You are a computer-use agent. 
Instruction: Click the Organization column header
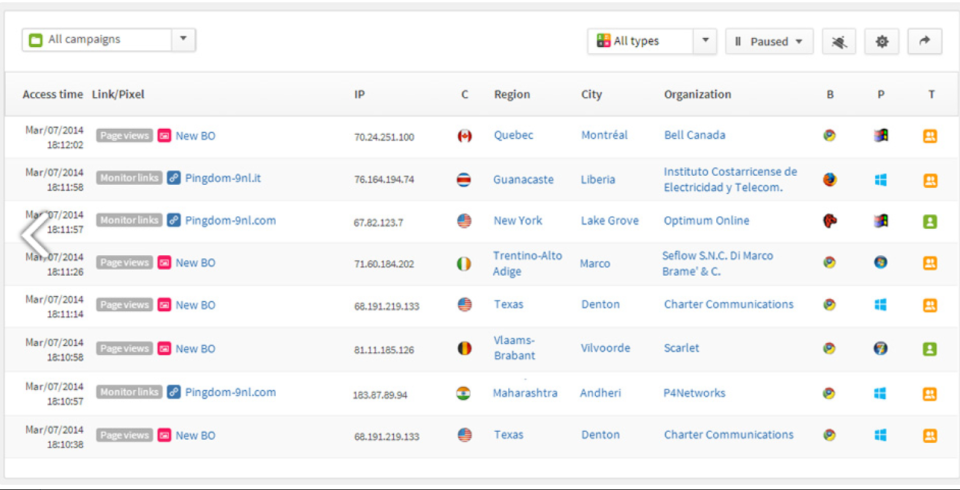(x=697, y=95)
